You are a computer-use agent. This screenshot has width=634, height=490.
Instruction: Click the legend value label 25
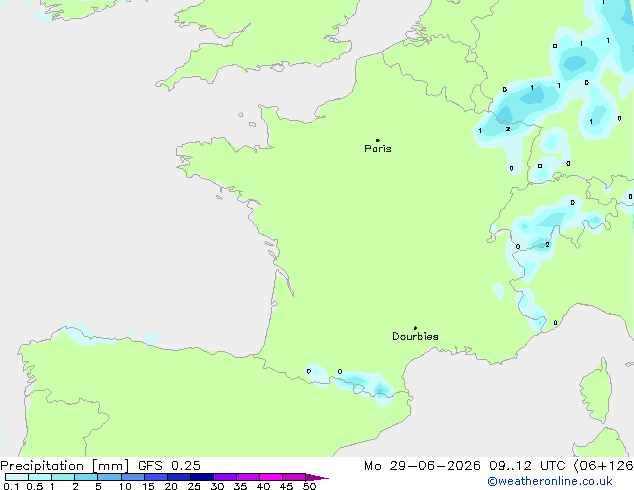coord(194,486)
